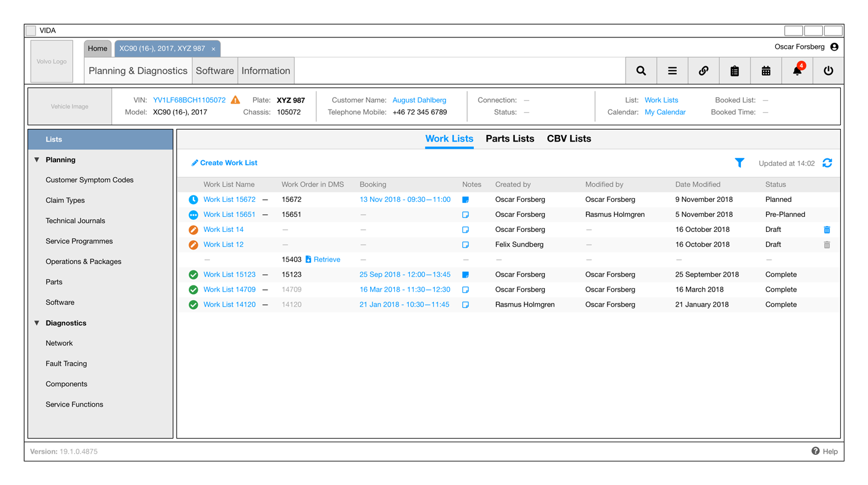Select Lists in the sidebar
This screenshot has height=485, width=868.
(x=101, y=139)
